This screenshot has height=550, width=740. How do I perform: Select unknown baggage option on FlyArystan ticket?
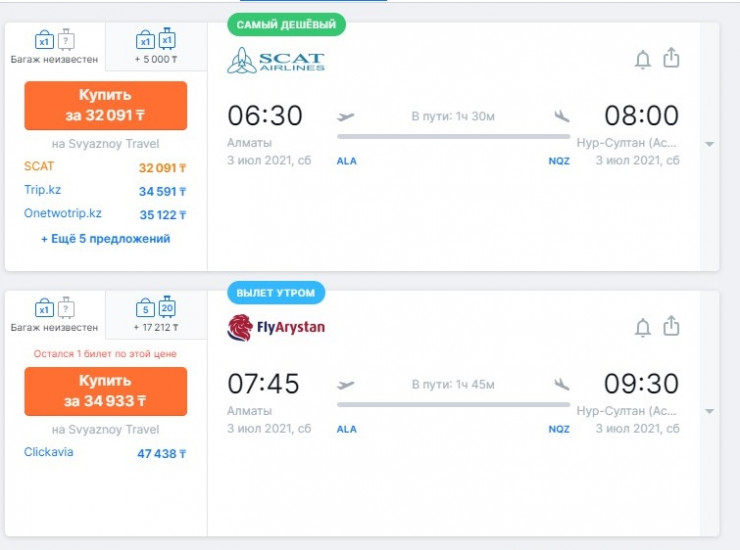click(55, 314)
